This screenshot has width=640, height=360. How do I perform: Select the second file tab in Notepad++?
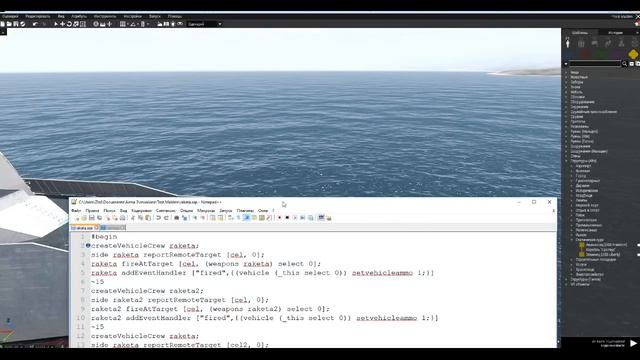[x=113, y=228]
